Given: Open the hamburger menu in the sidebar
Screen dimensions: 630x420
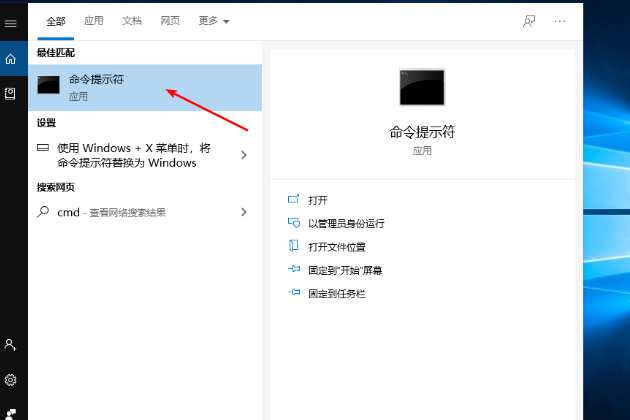Looking at the screenshot, I should (x=10, y=24).
